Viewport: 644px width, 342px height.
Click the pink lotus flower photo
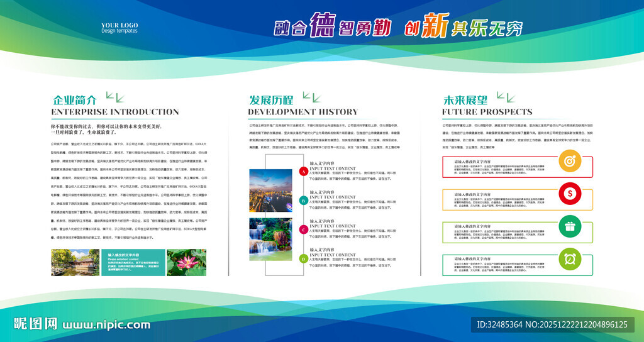pyautogui.click(x=186, y=262)
